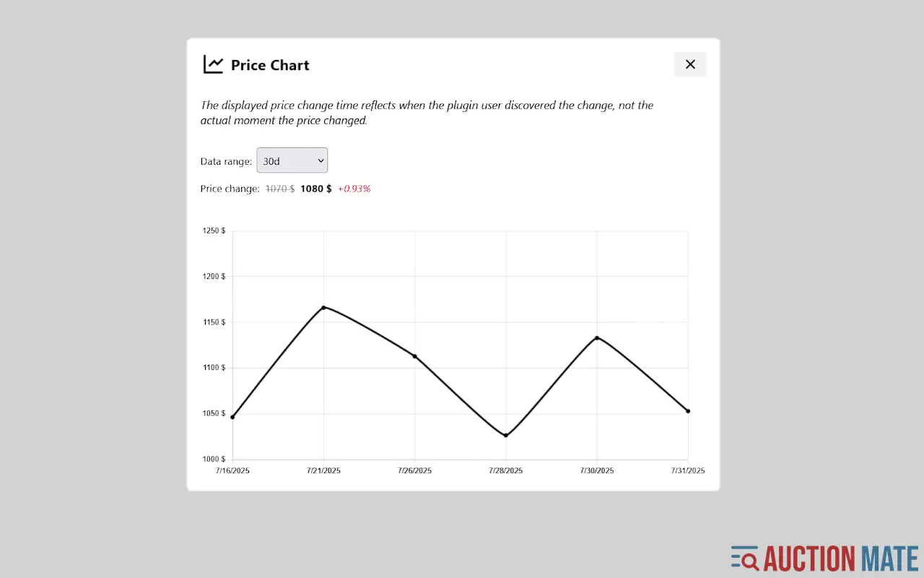Click the italic disclaimer text about price change time
This screenshot has width=924, height=578.
tap(426, 113)
